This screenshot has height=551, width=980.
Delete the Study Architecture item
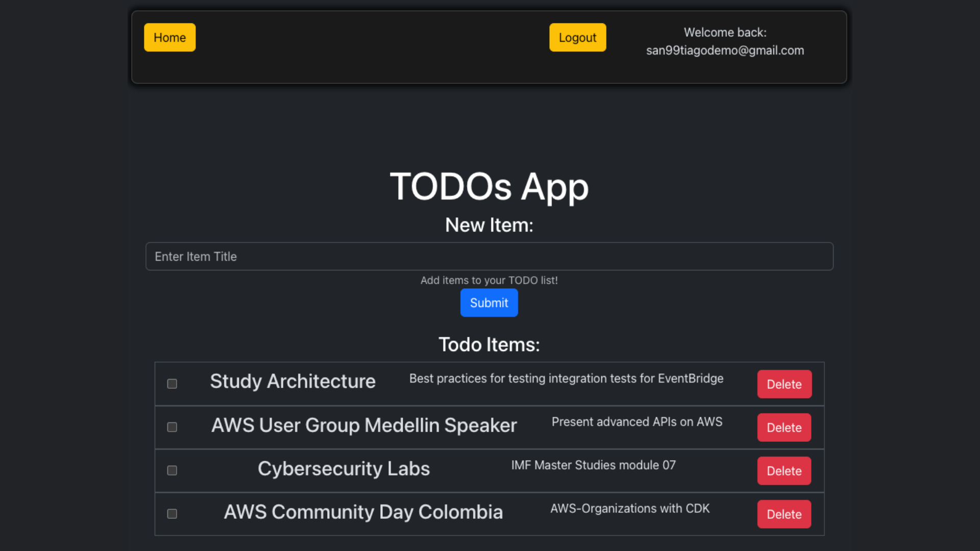click(x=784, y=384)
